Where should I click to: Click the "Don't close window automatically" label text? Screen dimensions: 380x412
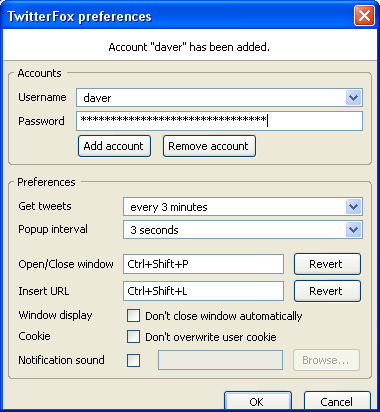[224, 316]
